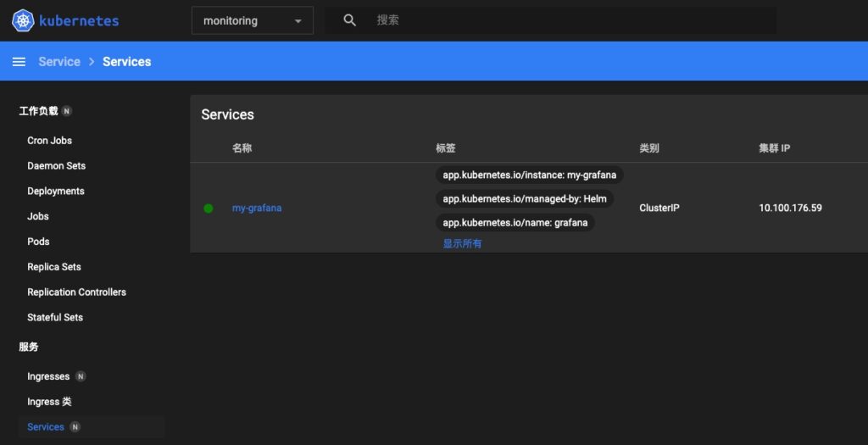Screen dimensions: 868x445
Task: Click the Kubernetes helm wheel logo
Action: [23, 21]
